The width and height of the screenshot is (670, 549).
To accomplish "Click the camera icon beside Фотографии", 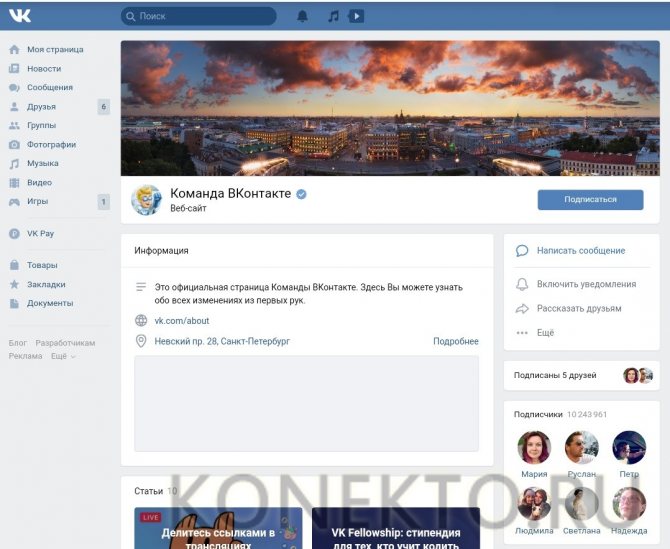I will point(14,144).
